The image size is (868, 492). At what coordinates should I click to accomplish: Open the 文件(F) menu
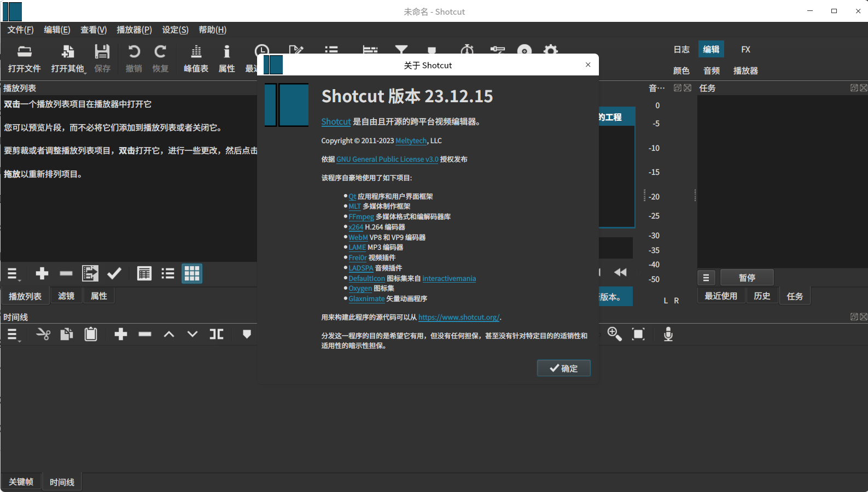coord(20,30)
